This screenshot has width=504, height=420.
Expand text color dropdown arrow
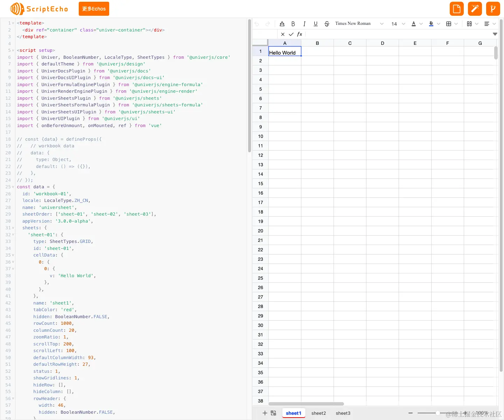pyautogui.click(x=421, y=24)
